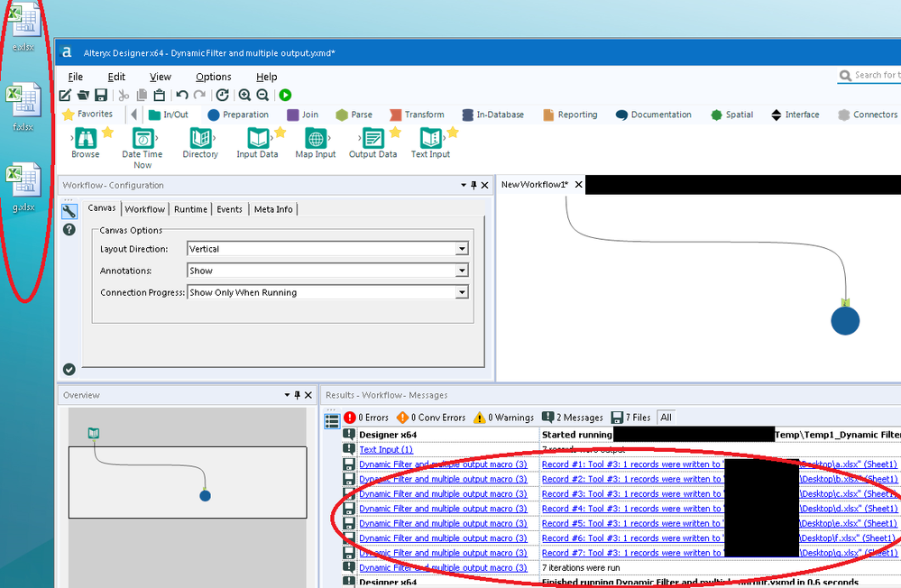Click the blue macro node on the canvas
Viewport: 901px width, 588px height.
pyautogui.click(x=845, y=321)
